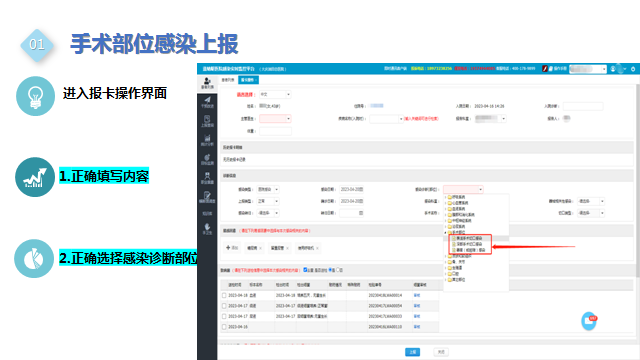Click the highlighted text 1.正确填写内容
640x360 pixels.
tap(104, 176)
